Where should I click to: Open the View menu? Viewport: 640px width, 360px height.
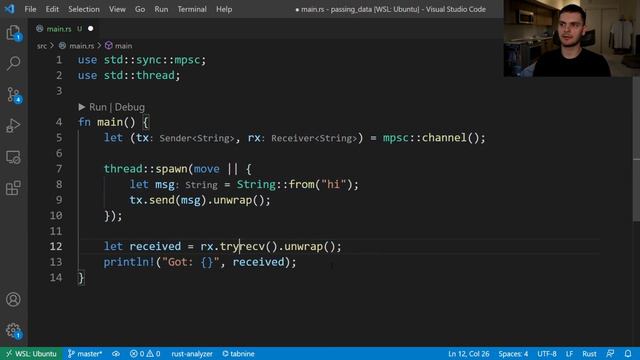coord(117,9)
